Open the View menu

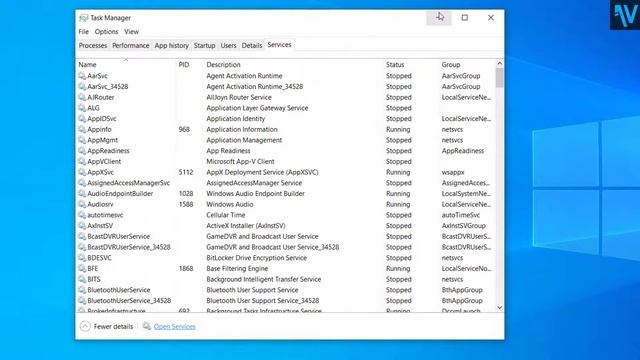pos(131,31)
